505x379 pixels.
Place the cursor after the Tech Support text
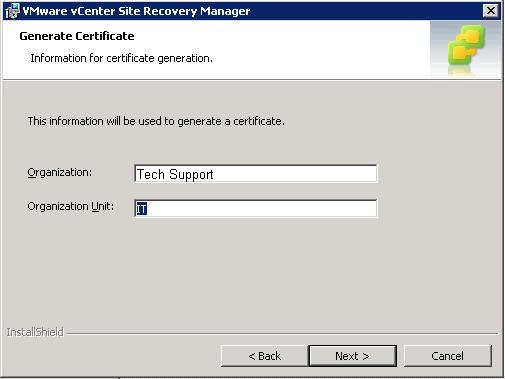point(214,174)
